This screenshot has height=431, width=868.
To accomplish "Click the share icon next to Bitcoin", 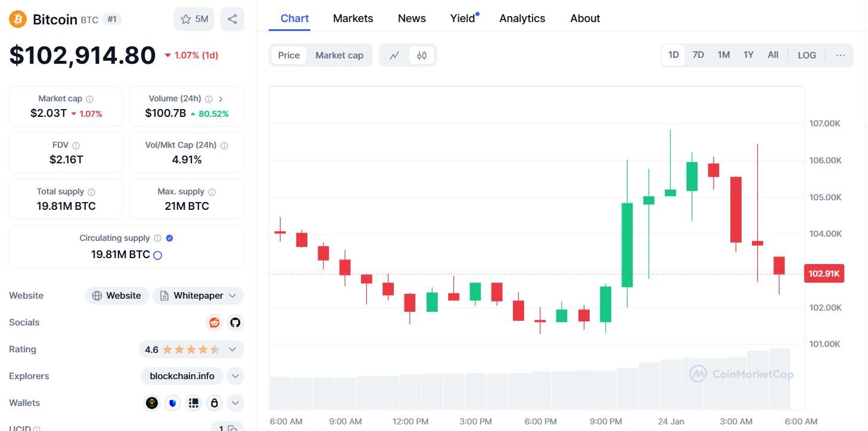I will [x=232, y=19].
